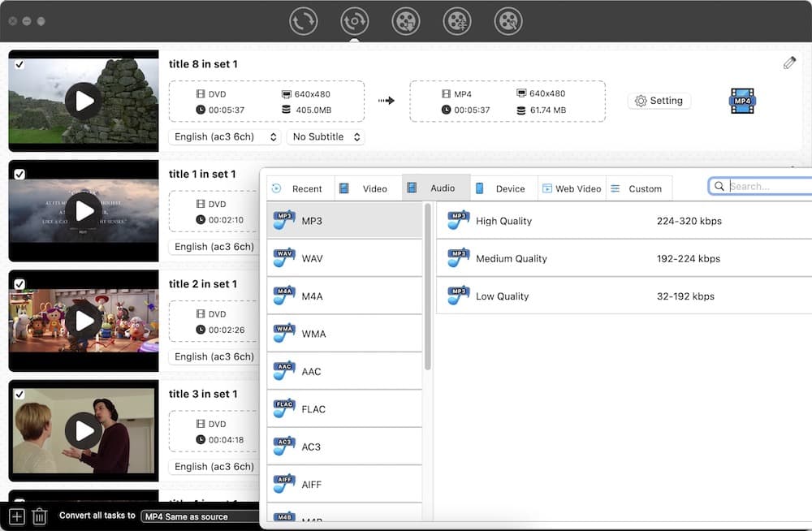This screenshot has height=531, width=812.
Task: Choose FLAC format in the audio list
Action: pyautogui.click(x=345, y=408)
